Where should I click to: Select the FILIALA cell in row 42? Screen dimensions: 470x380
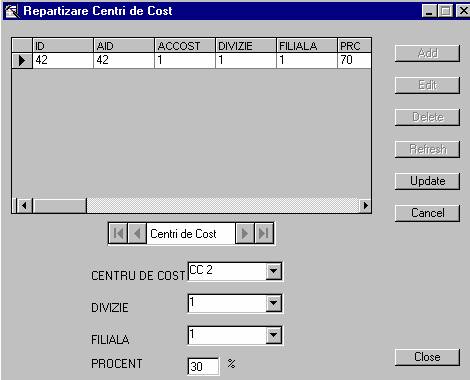(x=307, y=60)
